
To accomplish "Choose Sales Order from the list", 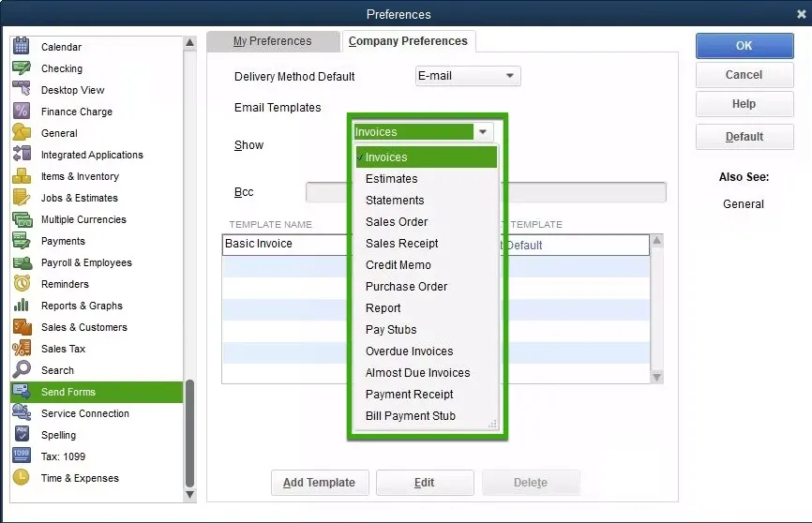I will pyautogui.click(x=426, y=221).
